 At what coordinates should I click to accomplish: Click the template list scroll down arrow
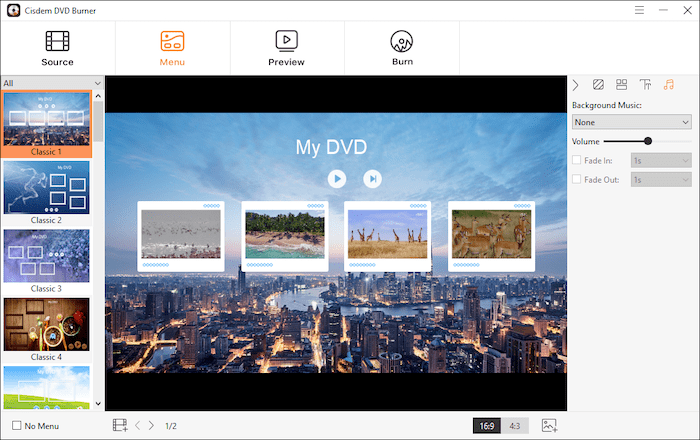tap(98, 404)
